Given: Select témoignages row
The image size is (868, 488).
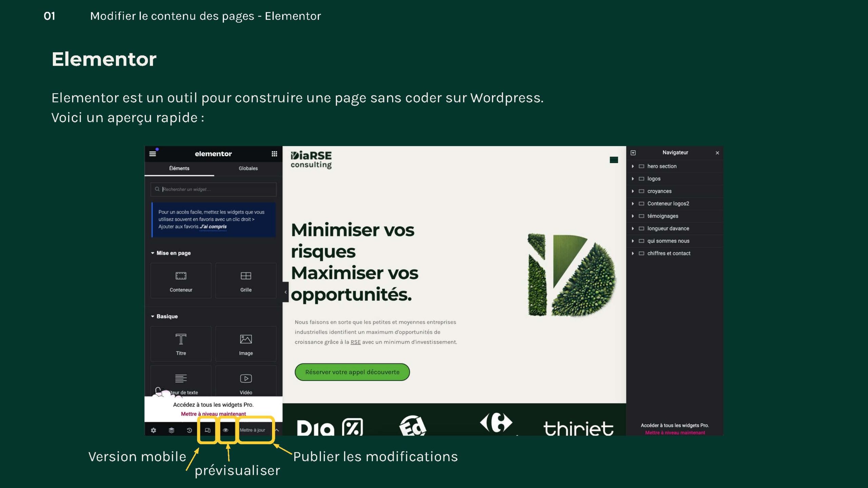Looking at the screenshot, I should pos(675,216).
